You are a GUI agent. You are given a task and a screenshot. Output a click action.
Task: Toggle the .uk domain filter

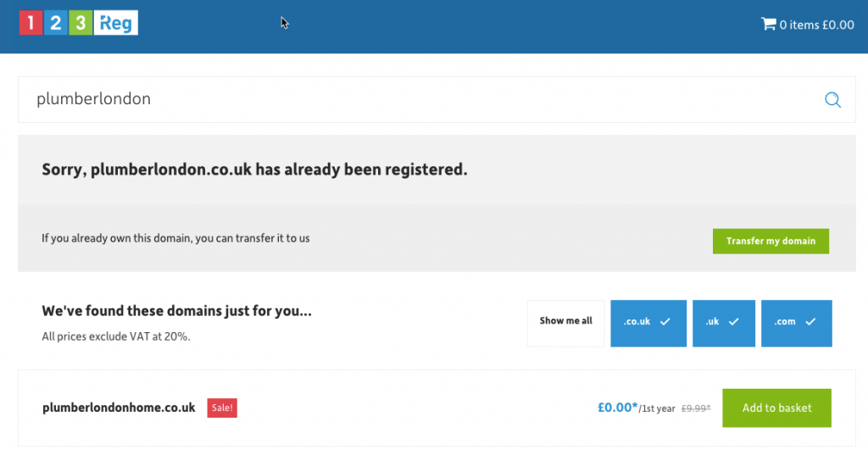[x=724, y=324]
